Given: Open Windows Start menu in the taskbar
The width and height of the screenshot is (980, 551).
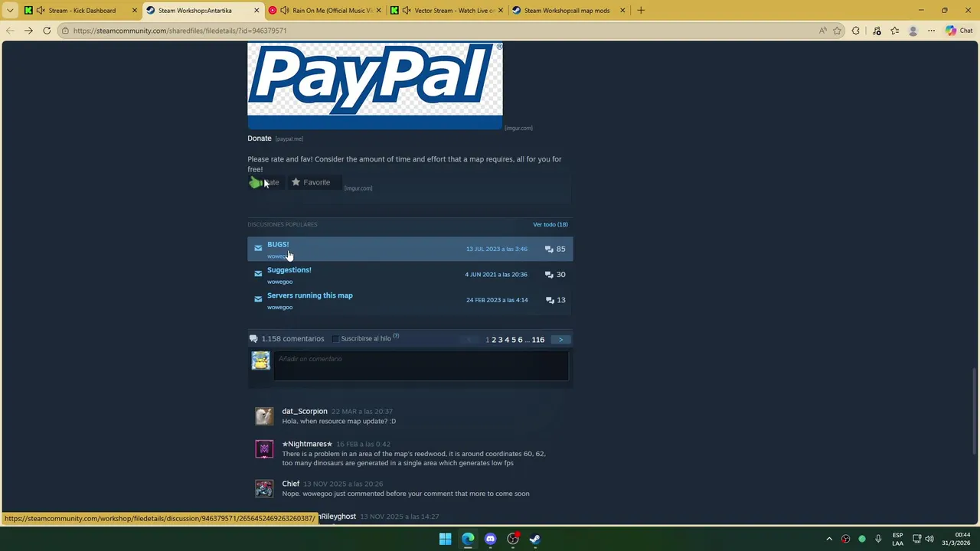Looking at the screenshot, I should click(445, 539).
